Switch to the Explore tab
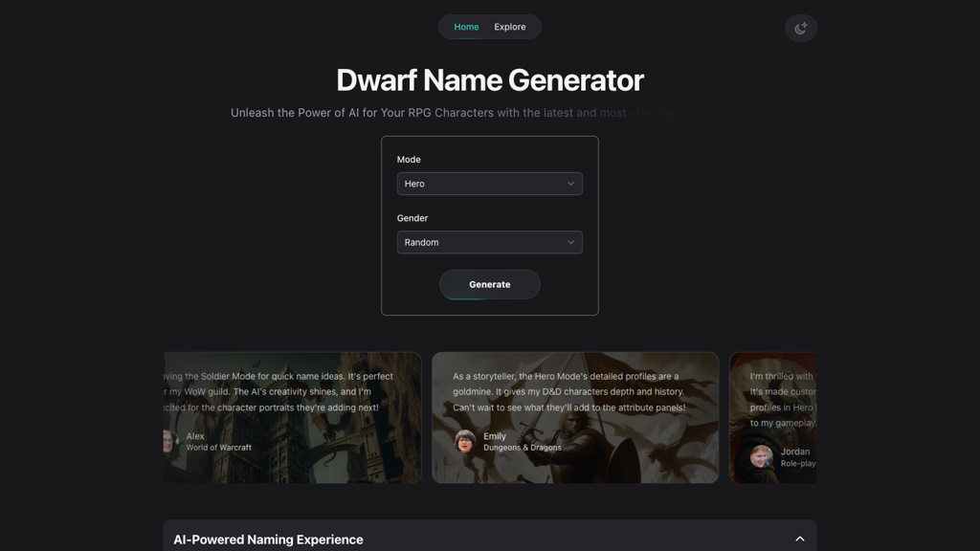 [509, 27]
